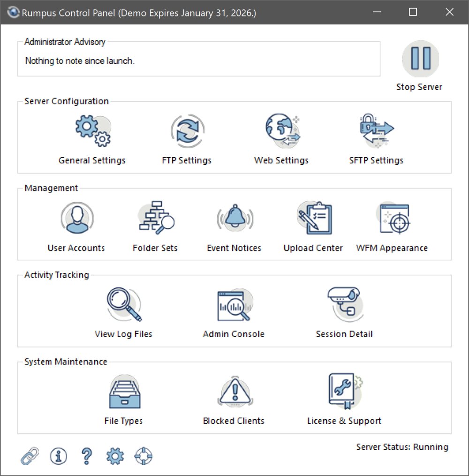Viewport: 469px width, 476px height.
Task: Click the Rumpus app icon in title bar
Action: [x=13, y=13]
